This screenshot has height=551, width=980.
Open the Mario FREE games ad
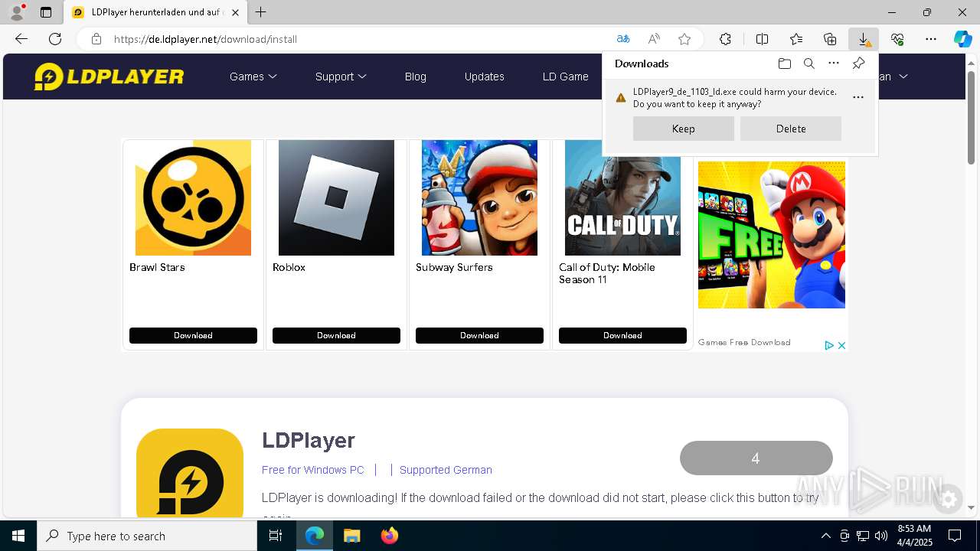coord(772,234)
